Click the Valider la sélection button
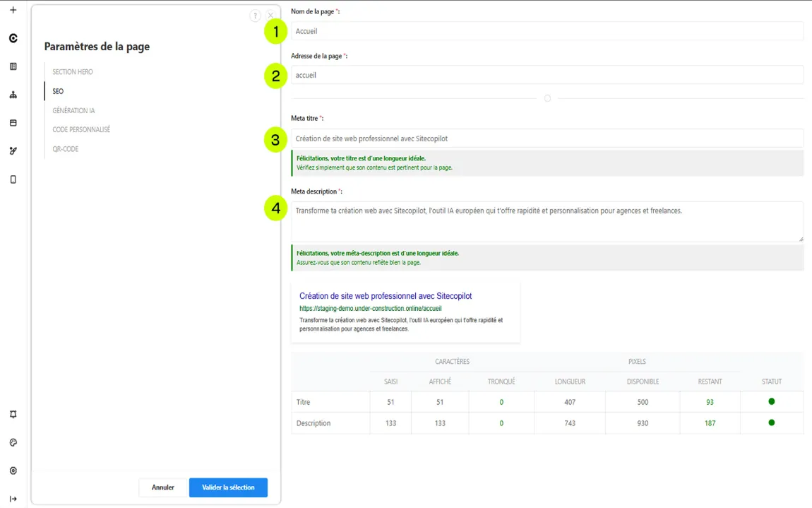Viewport: 812px width, 508px height. click(228, 488)
